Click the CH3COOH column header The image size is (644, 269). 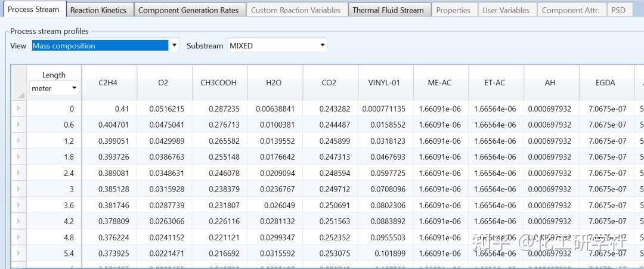coord(219,82)
